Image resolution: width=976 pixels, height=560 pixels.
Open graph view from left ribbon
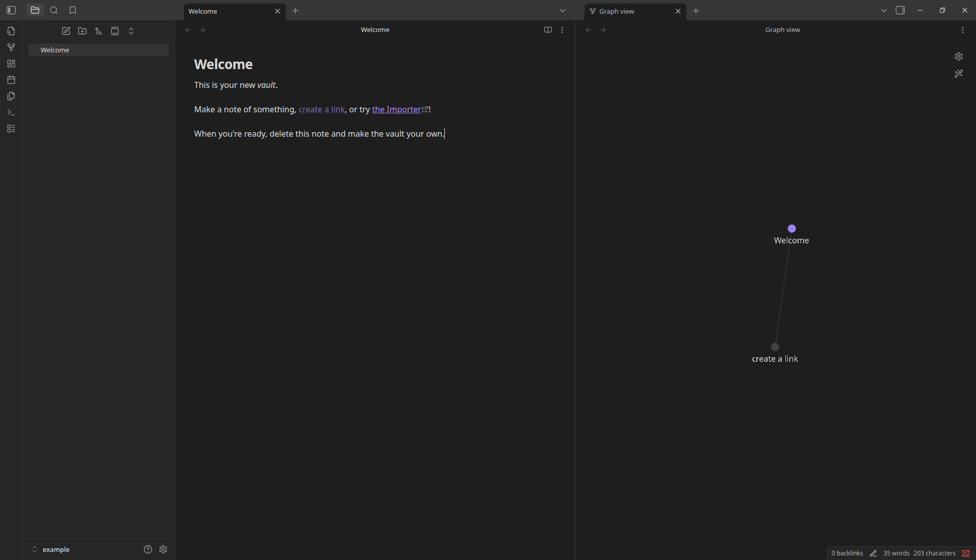[x=11, y=47]
